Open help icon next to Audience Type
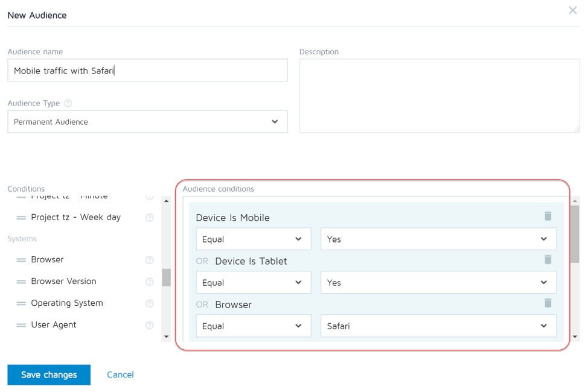The width and height of the screenshot is (588, 392). (x=68, y=103)
